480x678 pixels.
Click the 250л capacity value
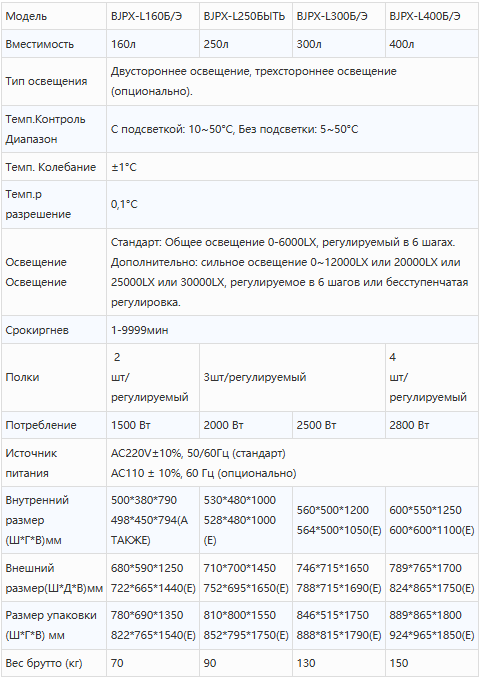(x=216, y=44)
